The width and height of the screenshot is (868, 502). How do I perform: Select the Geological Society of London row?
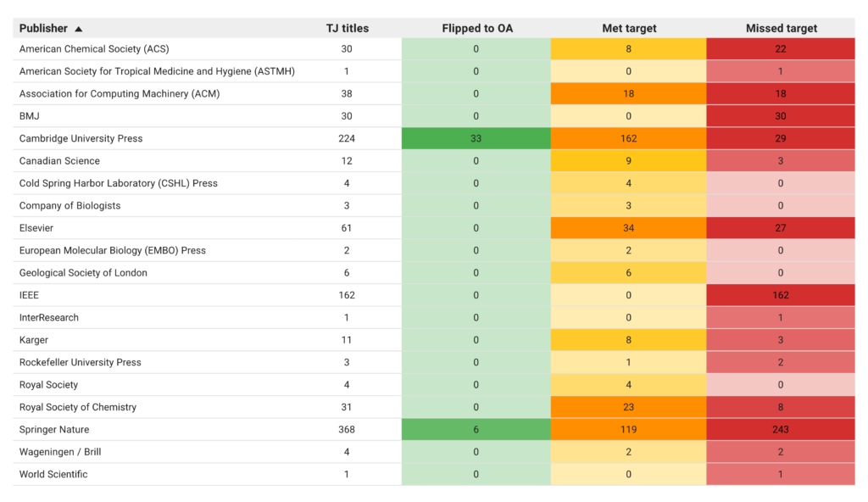coord(434,272)
